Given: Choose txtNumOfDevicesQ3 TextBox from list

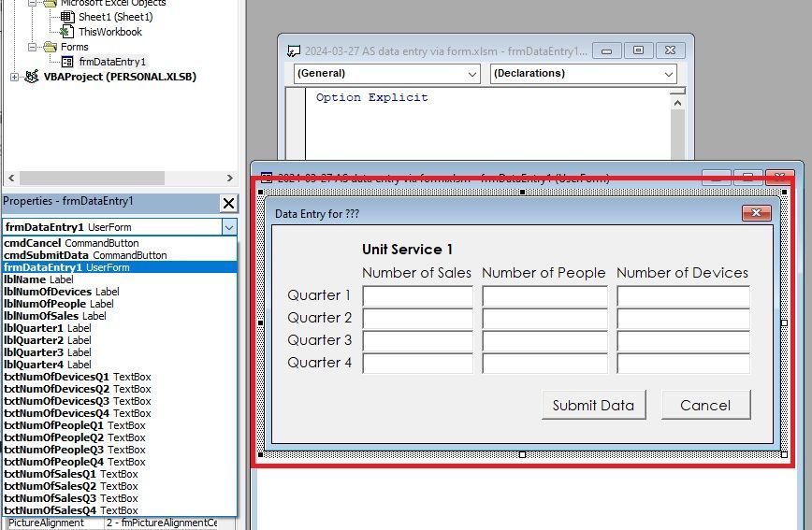Looking at the screenshot, I should [120, 401].
